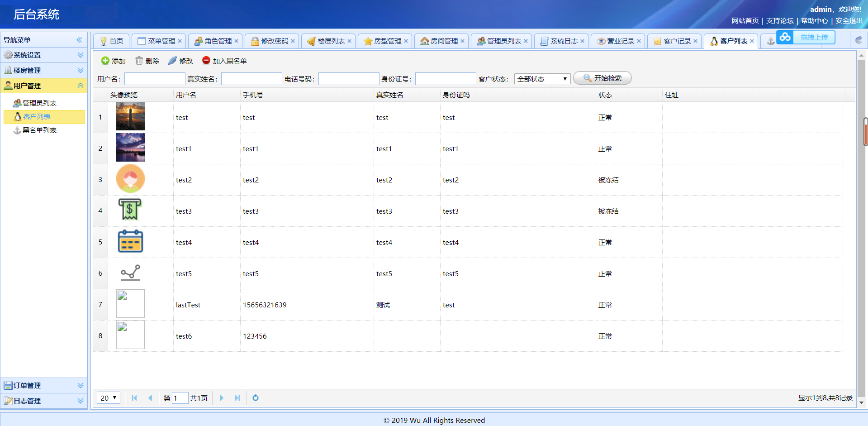This screenshot has width=868, height=426.
Task: Click the refresh icon in pagination bar
Action: pos(256,398)
